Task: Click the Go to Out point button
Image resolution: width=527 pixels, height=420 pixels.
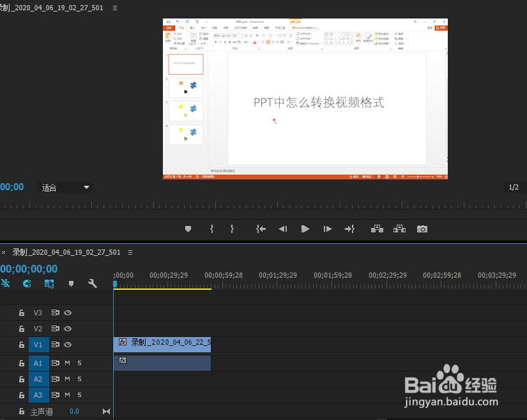Action: point(349,229)
